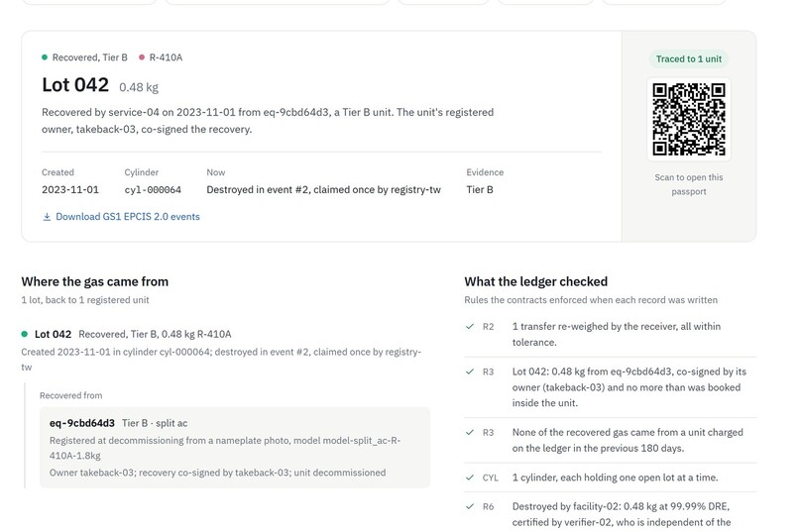This screenshot has height=532, width=799.
Task: Click the 'Where the gas came from' heading
Action: pyautogui.click(x=95, y=281)
